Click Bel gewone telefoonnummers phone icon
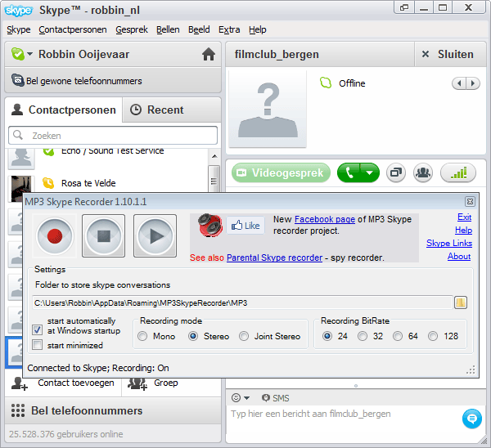The image size is (491, 448). coord(17,80)
